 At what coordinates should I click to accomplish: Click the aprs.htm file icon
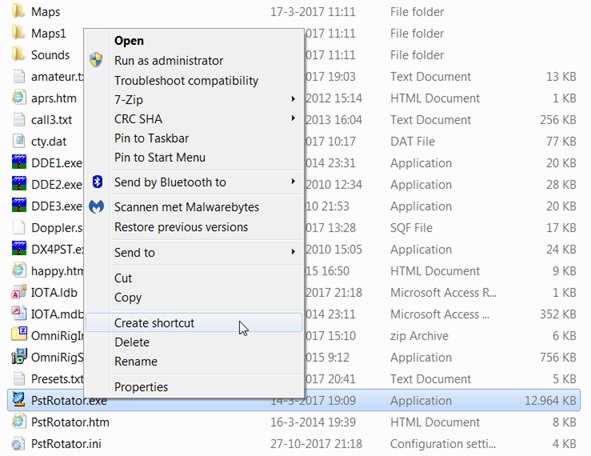[x=19, y=98]
